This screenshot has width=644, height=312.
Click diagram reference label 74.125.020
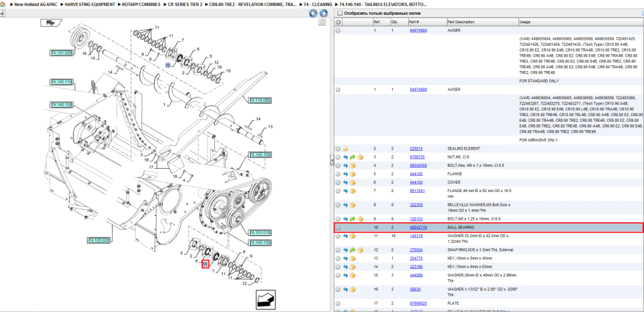point(99,240)
